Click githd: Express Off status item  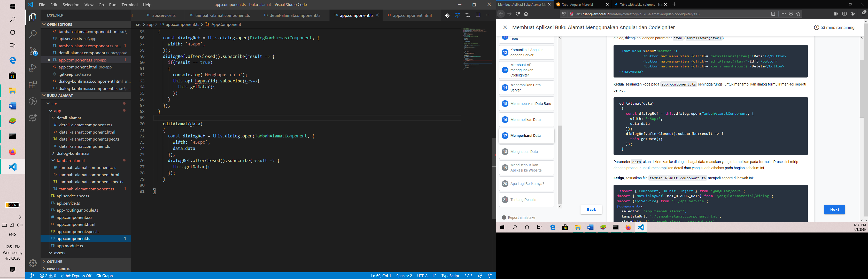tap(76, 276)
